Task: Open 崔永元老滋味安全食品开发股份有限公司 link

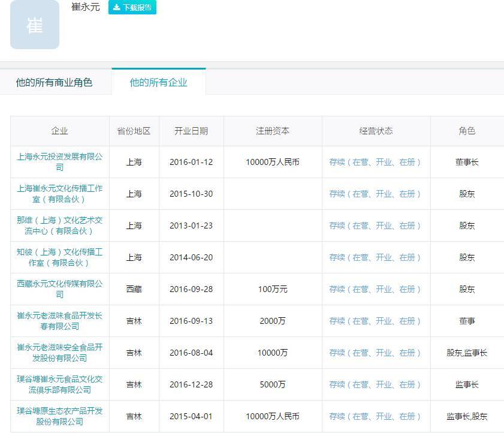Action: pos(59,353)
